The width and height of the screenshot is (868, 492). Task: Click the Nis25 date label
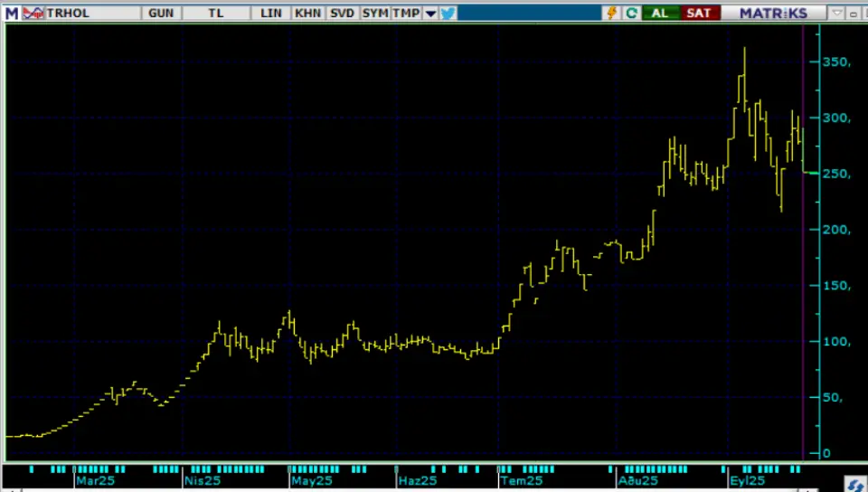203,481
